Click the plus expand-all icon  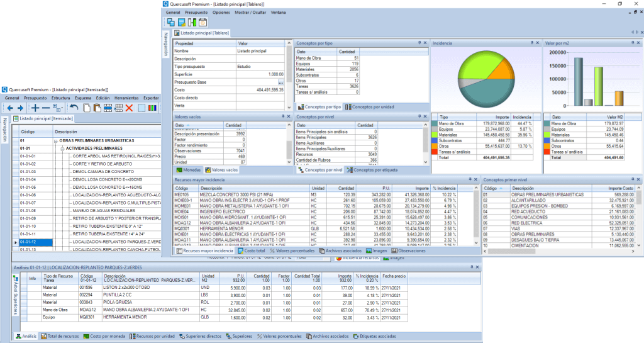click(35, 108)
